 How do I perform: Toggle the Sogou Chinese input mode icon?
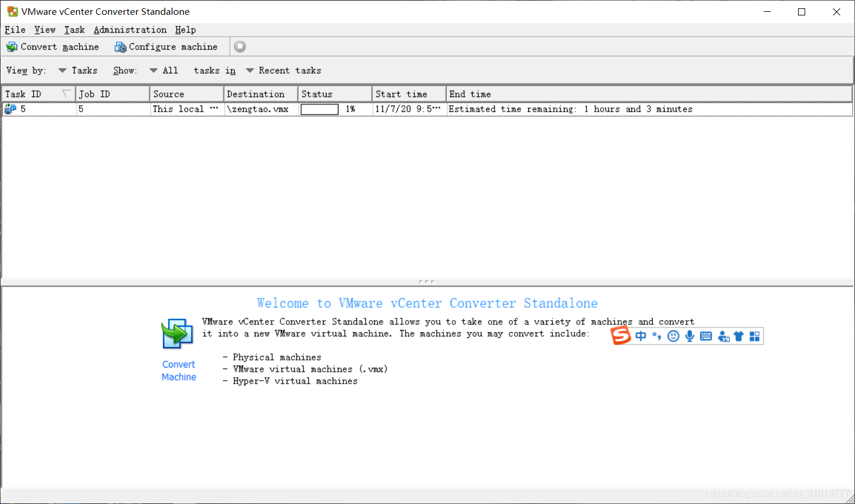[641, 336]
